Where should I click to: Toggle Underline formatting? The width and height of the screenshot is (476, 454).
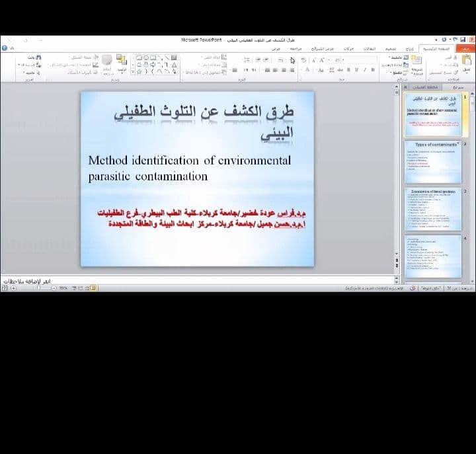point(356,69)
